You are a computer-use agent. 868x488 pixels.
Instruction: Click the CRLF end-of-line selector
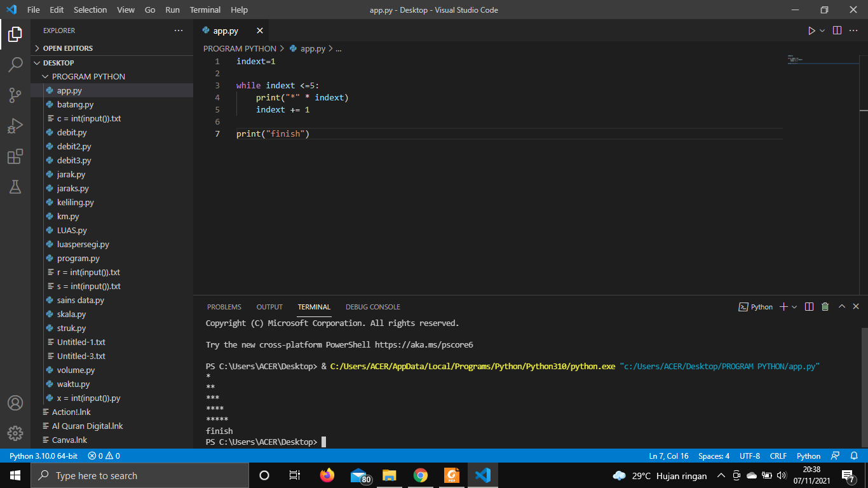[778, 456]
